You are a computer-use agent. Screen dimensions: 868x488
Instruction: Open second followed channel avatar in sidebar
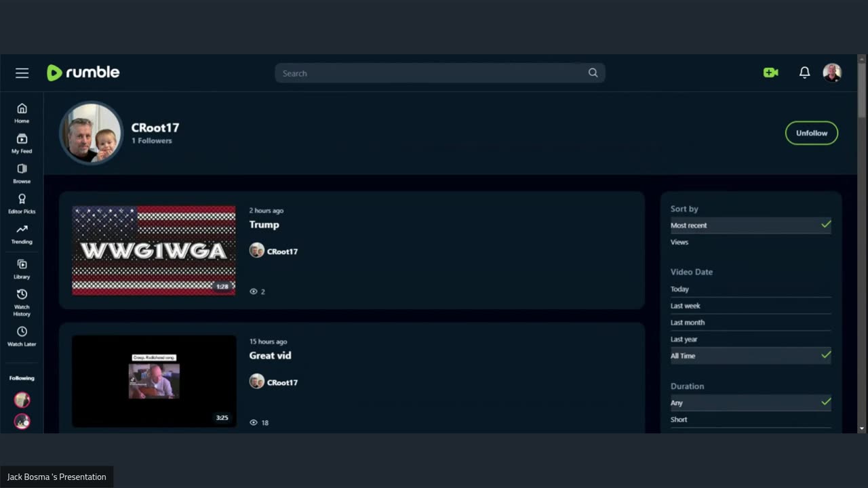tap(22, 421)
